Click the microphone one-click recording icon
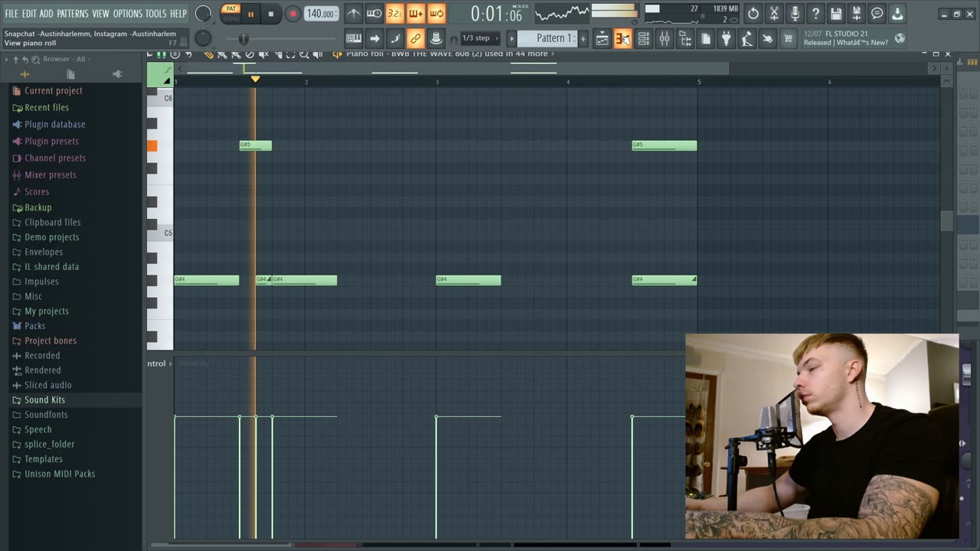 (795, 13)
